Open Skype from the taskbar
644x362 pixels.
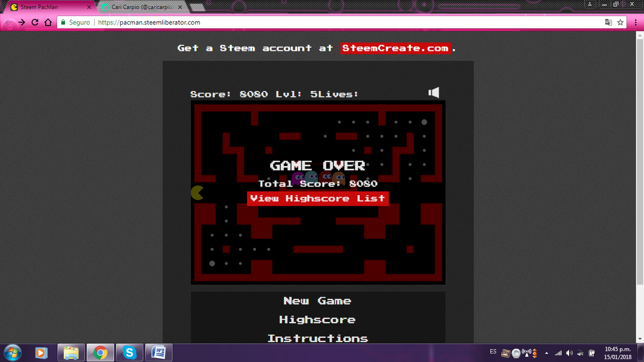pos(129,353)
